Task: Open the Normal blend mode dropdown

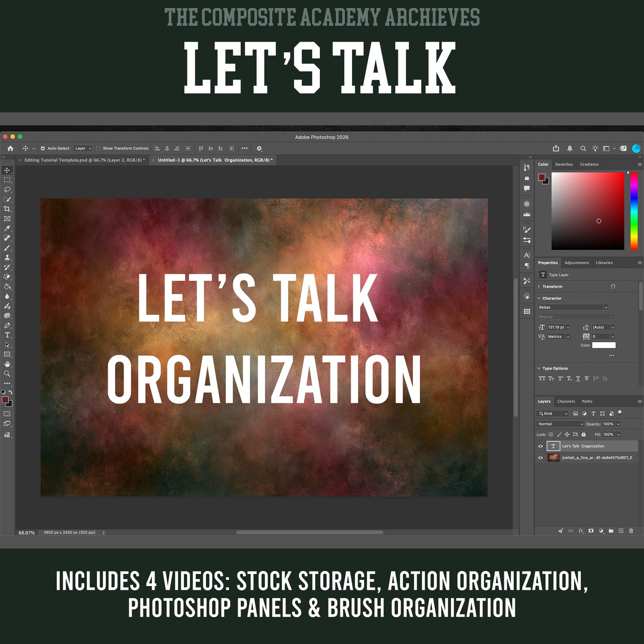Action: pyautogui.click(x=561, y=424)
